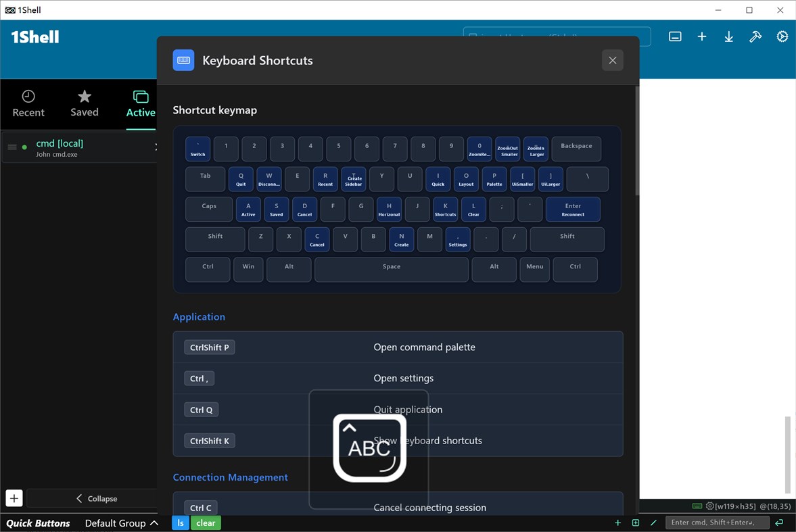The image size is (796, 532).
Task: Click the pencil edit icon in bottom bar
Action: point(653,523)
